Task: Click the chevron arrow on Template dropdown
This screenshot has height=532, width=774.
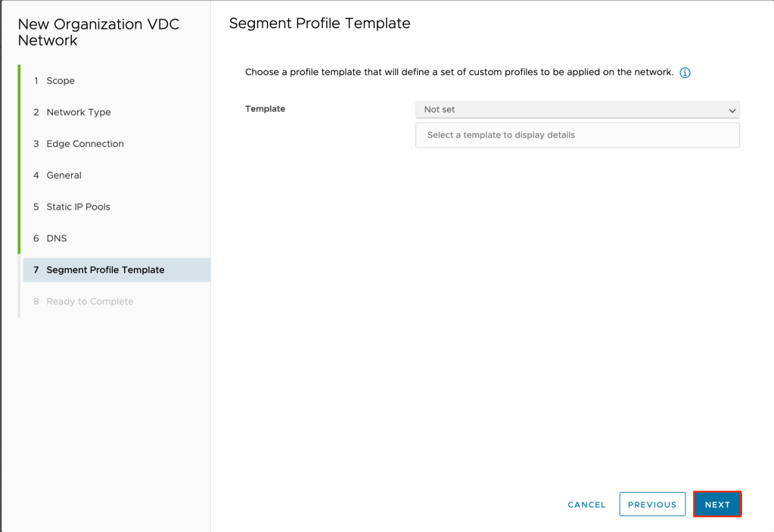Action: coord(732,110)
